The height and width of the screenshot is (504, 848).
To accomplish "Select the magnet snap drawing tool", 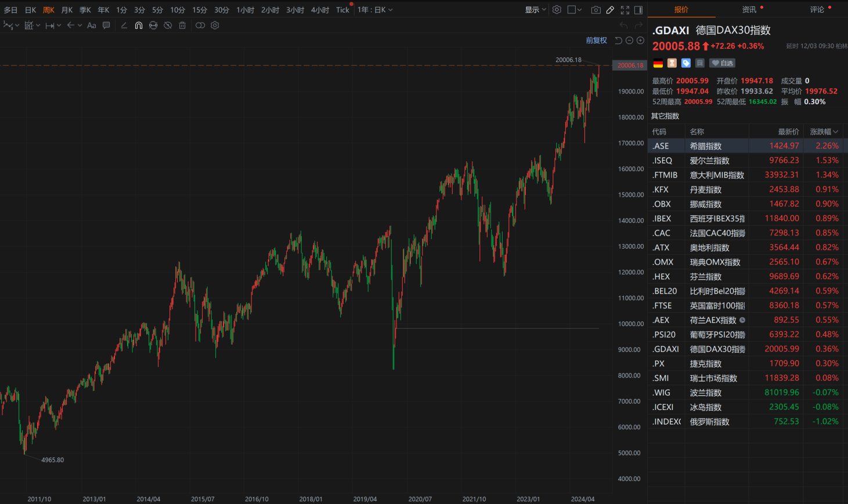I will pyautogui.click(x=139, y=26).
